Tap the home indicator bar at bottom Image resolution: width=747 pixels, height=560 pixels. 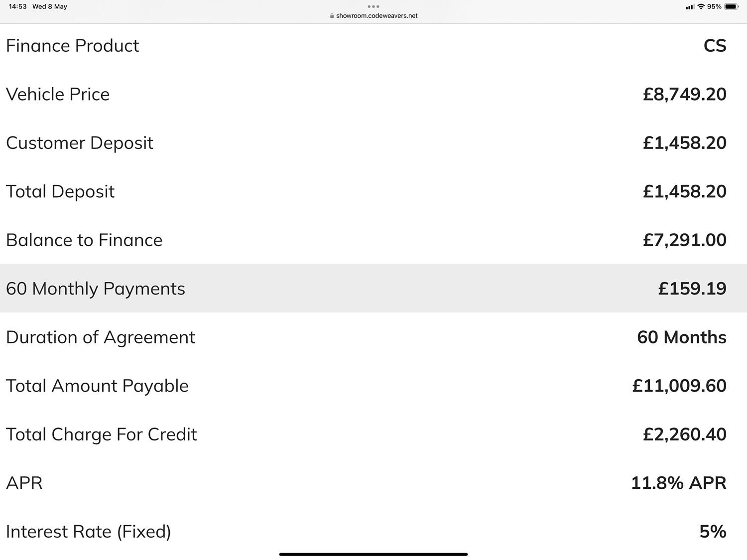coord(373,554)
